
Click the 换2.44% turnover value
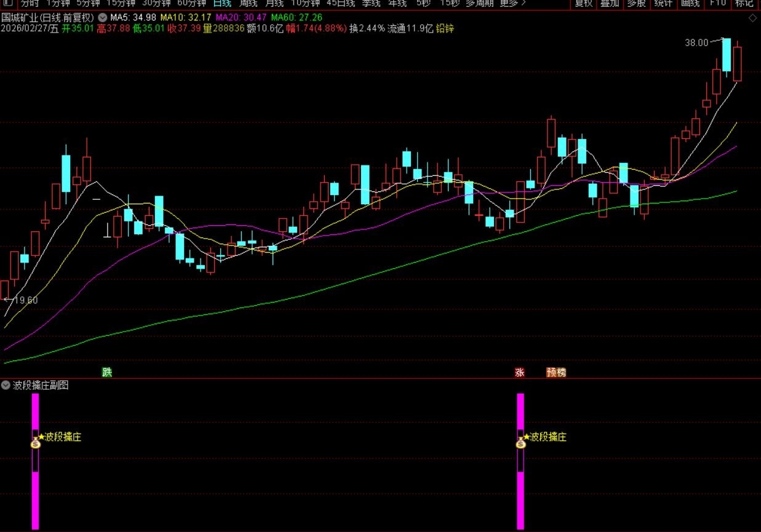pos(367,28)
